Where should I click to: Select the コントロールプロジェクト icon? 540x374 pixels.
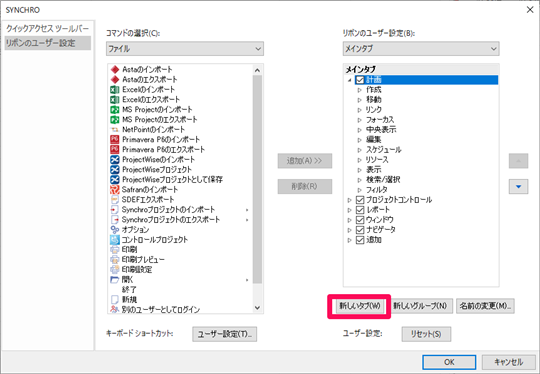(x=115, y=240)
